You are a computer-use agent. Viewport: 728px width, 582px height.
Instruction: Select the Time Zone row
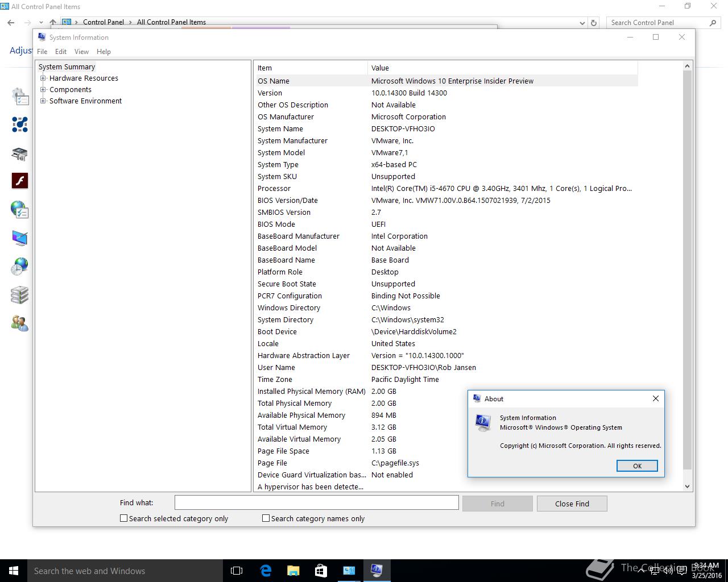446,379
